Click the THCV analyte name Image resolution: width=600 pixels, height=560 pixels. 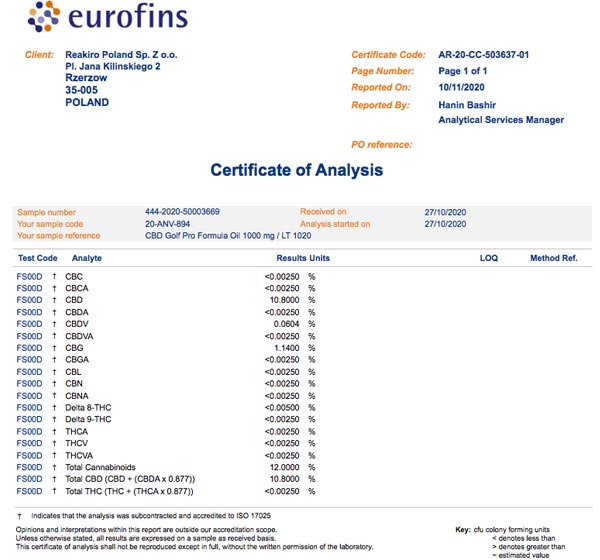tap(77, 443)
